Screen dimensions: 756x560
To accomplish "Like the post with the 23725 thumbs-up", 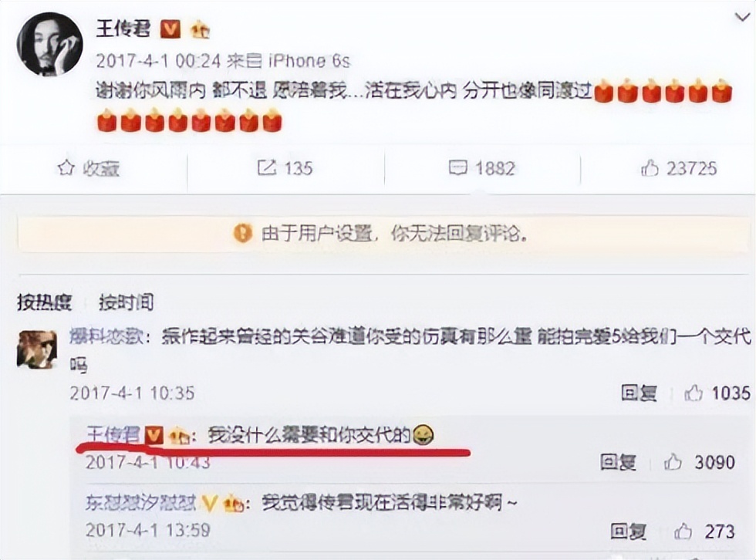I will (x=678, y=168).
